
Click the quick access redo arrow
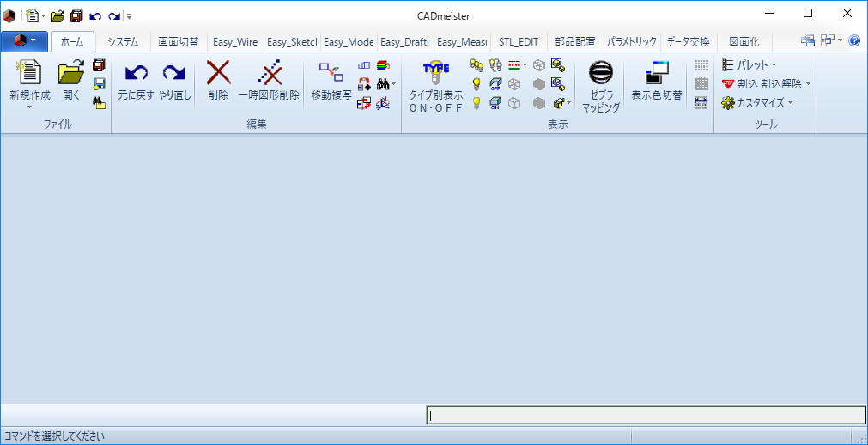click(x=114, y=16)
